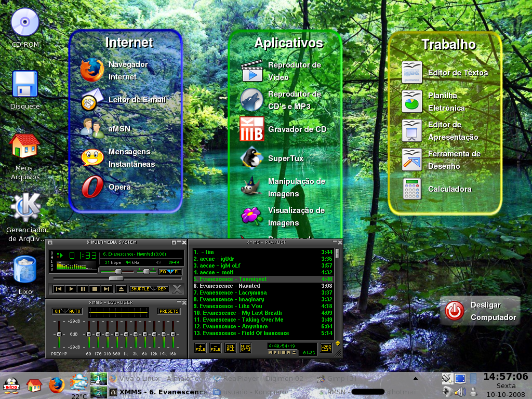The image size is (532, 399).
Task: Skip to next track in XMMS
Action: tap(107, 289)
